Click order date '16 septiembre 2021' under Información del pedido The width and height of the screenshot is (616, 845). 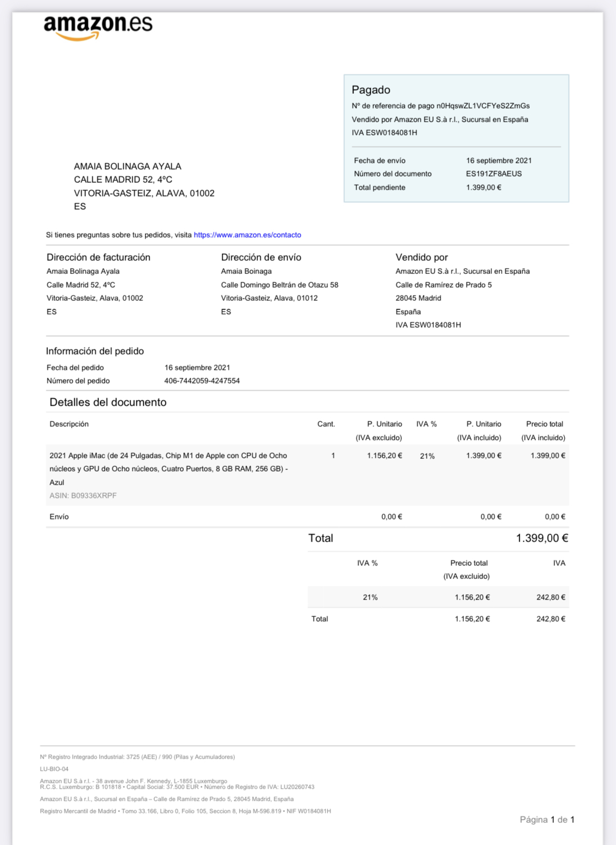coord(197,368)
